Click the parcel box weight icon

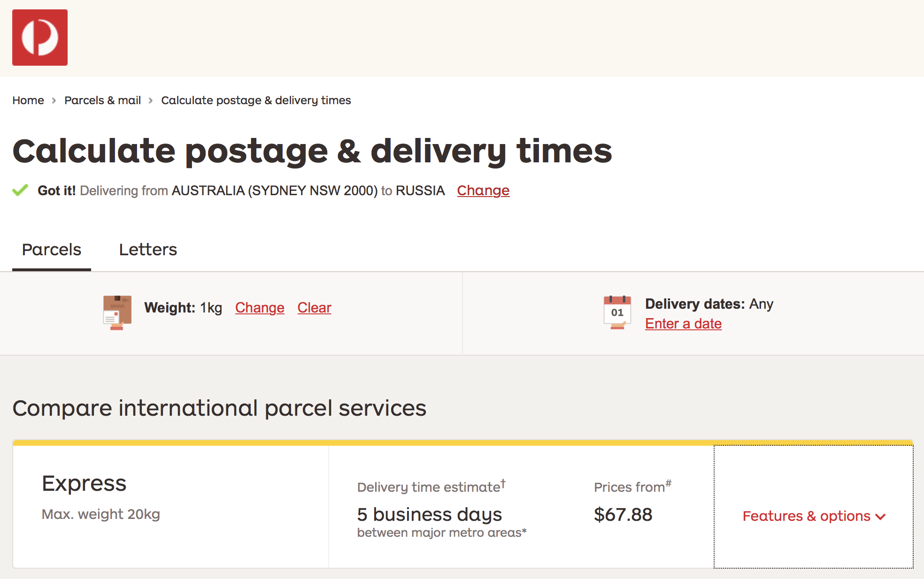tap(117, 312)
